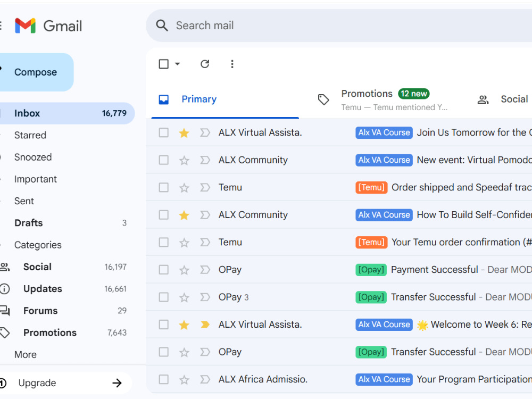The image size is (532, 399).
Task: Click the Forums category chat icon
Action: [4, 311]
